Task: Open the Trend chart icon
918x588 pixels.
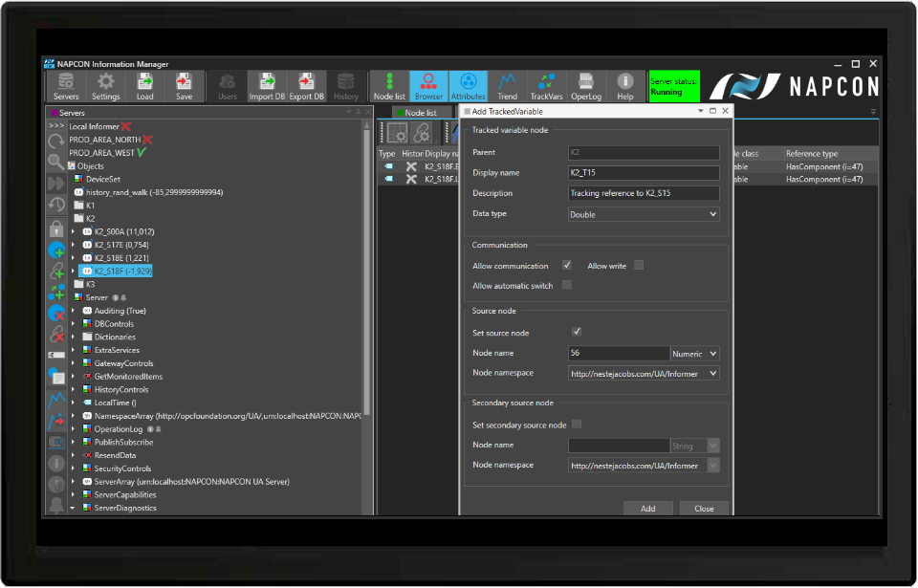Action: [507, 86]
